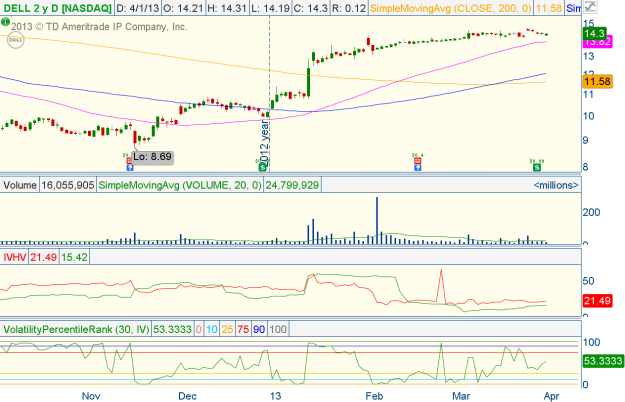The height and width of the screenshot is (402, 625).
Task: Click the round Dell logo watermark icon
Action: [x=16, y=40]
